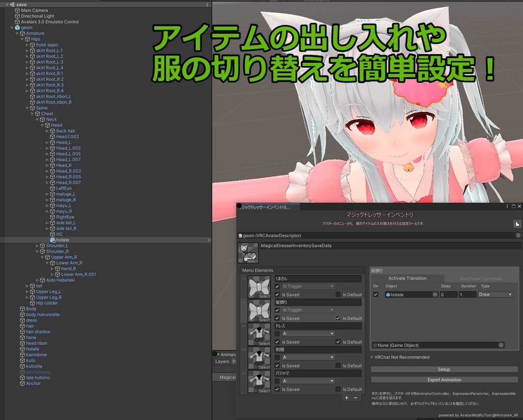Add a menu element with plus button
The image size is (523, 420).
click(x=347, y=398)
